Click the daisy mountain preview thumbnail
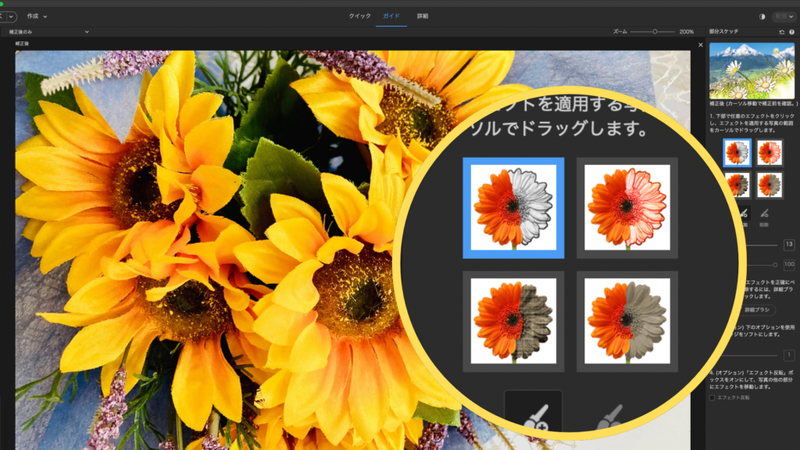Image resolution: width=800 pixels, height=450 pixels. pyautogui.click(x=752, y=71)
